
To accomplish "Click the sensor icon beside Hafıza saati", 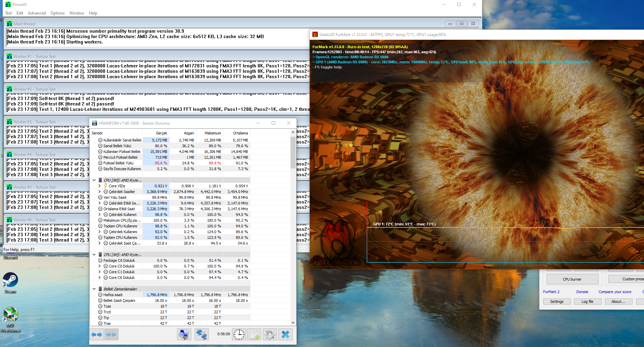I will point(100,295).
